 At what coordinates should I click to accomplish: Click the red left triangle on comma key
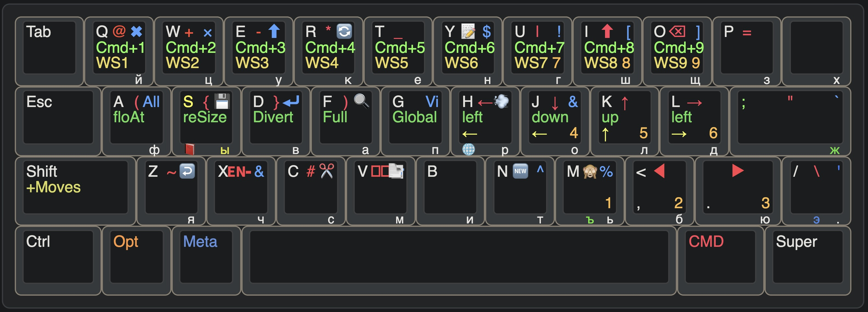pos(659,171)
